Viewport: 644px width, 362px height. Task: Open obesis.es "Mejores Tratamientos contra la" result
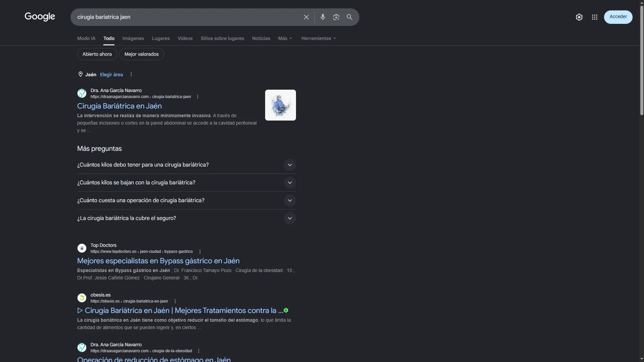180,310
